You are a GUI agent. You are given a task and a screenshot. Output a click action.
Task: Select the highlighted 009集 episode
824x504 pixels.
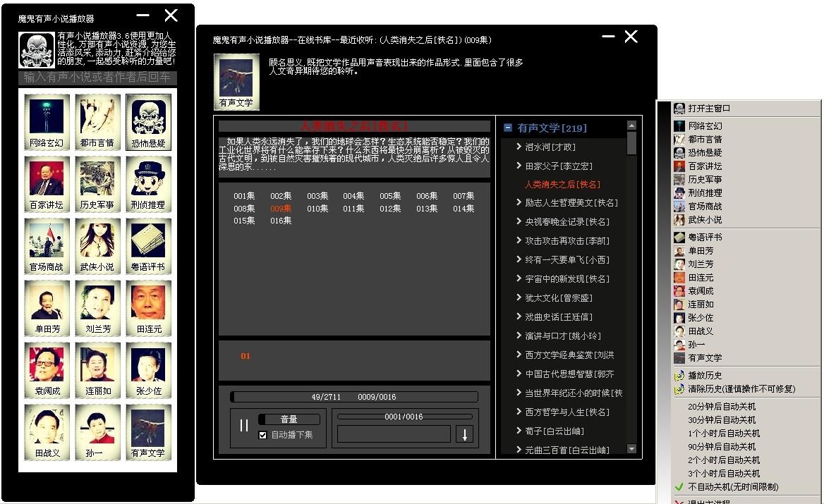click(x=281, y=209)
